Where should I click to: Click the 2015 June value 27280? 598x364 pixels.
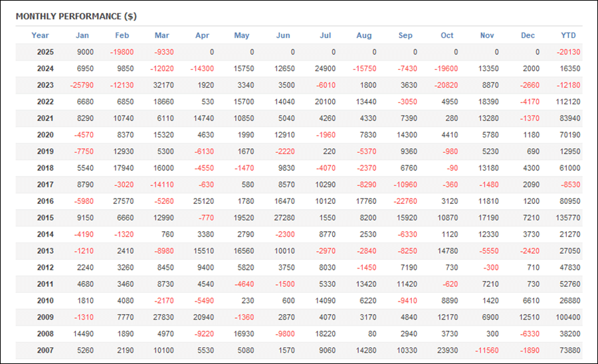[284, 218]
